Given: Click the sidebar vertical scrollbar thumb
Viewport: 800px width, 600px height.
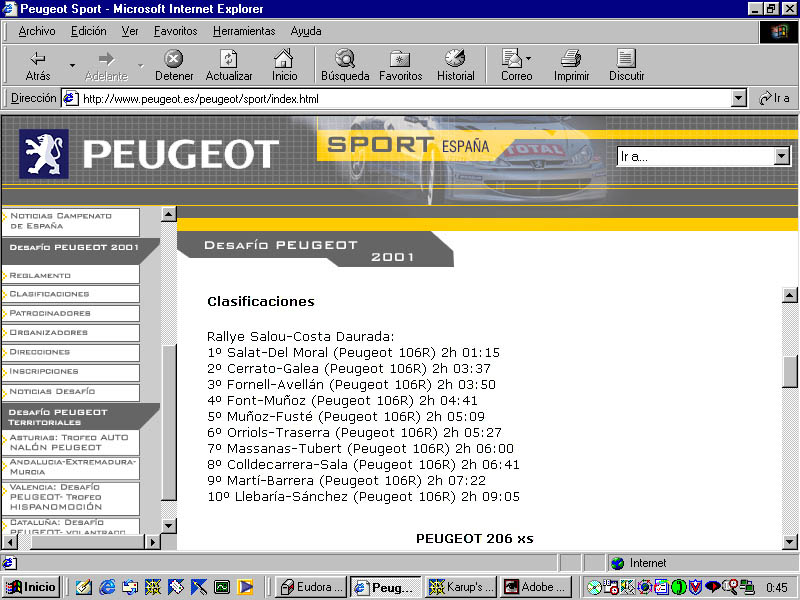Looking at the screenshot, I should click(169, 422).
